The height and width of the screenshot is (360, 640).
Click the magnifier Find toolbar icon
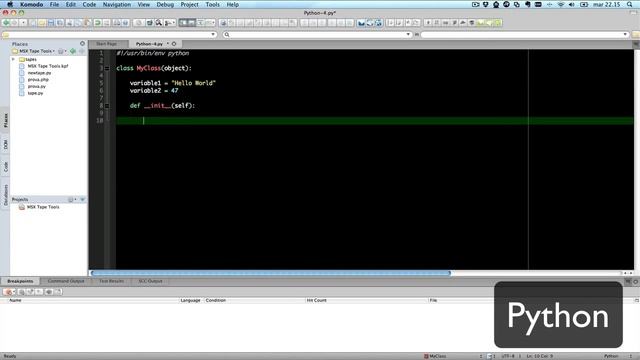point(158,23)
